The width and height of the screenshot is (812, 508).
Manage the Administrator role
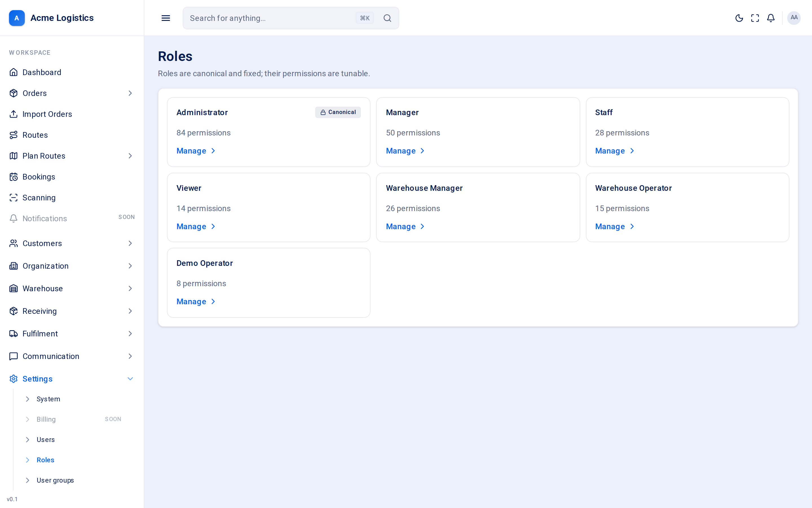coord(196,151)
